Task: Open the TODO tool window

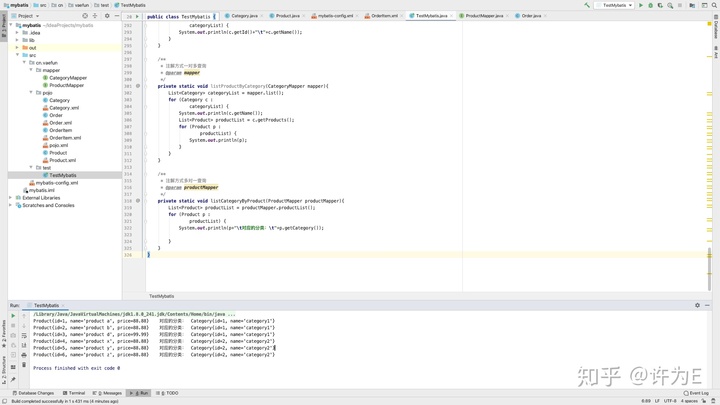Action: (167, 393)
